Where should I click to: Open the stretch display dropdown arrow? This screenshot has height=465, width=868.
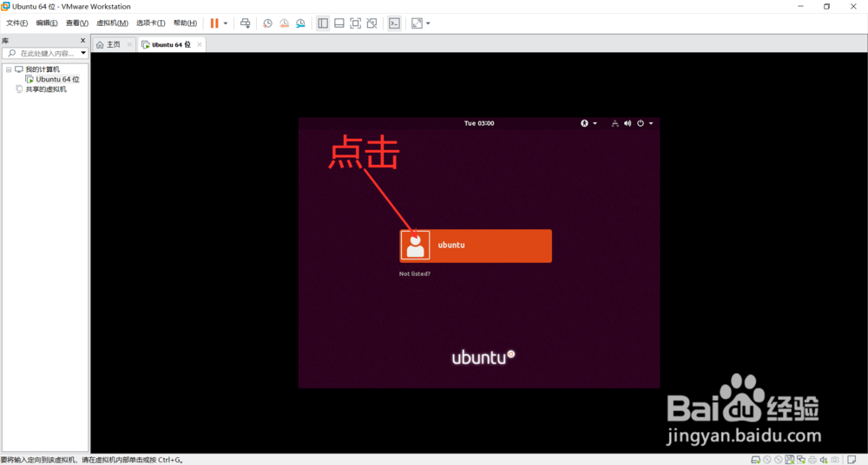428,23
